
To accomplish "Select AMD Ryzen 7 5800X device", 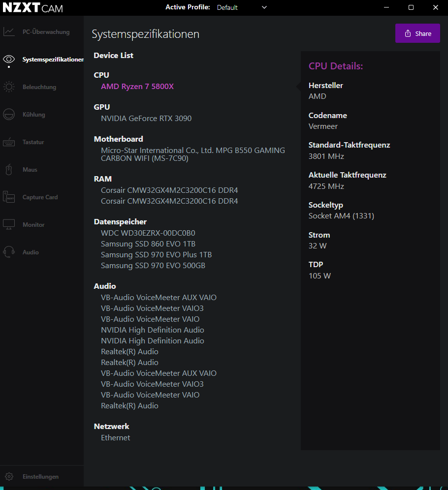I will pyautogui.click(x=137, y=87).
